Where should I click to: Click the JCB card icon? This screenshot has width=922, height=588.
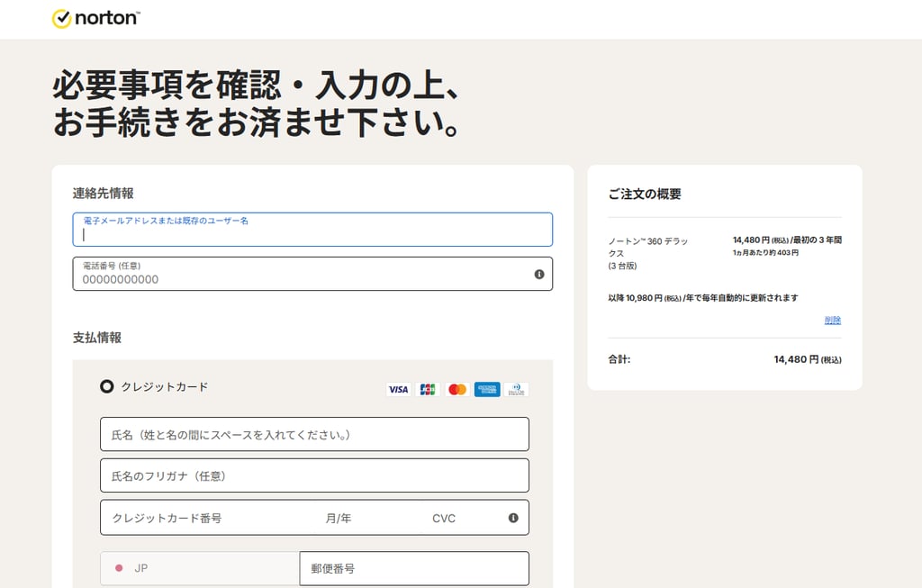(428, 389)
